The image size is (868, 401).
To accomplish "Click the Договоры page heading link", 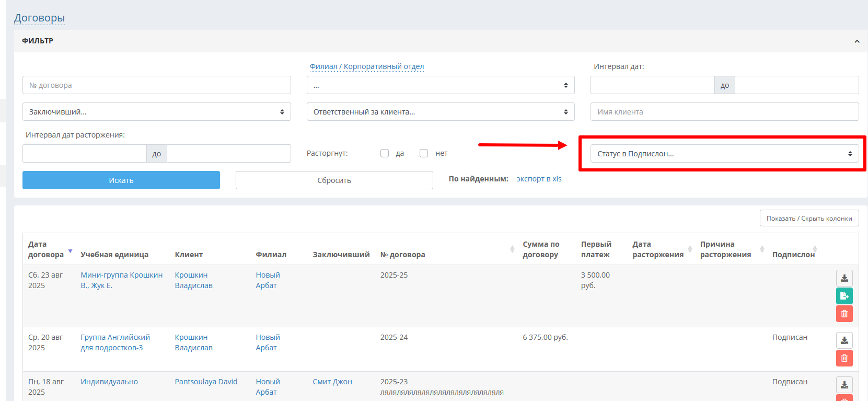I will pos(39,18).
